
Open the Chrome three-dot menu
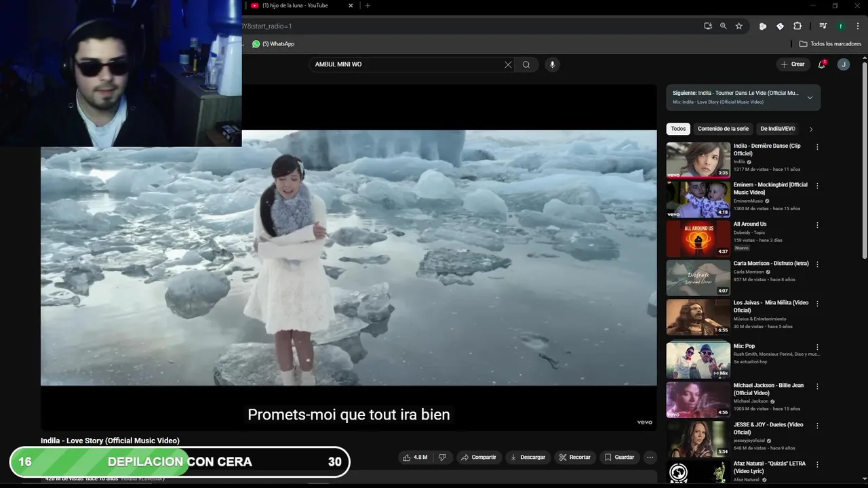coord(858,26)
